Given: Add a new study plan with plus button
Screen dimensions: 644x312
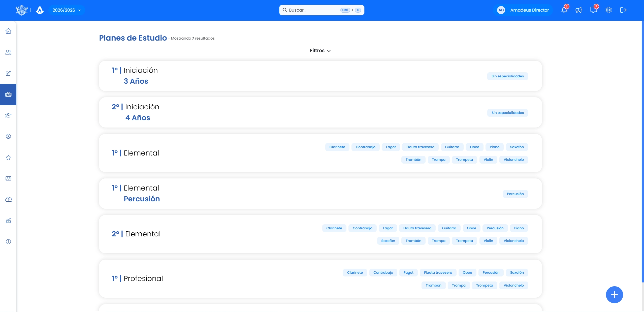Looking at the screenshot, I should [x=614, y=295].
